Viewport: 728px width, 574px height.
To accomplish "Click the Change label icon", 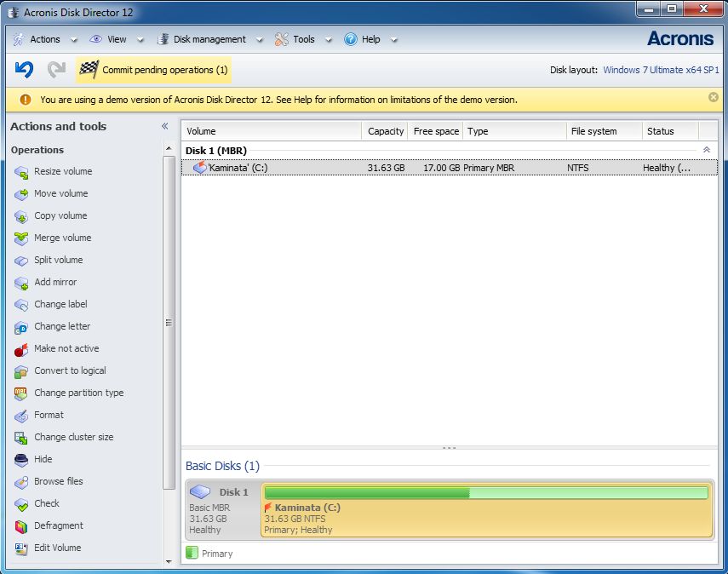I will click(x=21, y=305).
